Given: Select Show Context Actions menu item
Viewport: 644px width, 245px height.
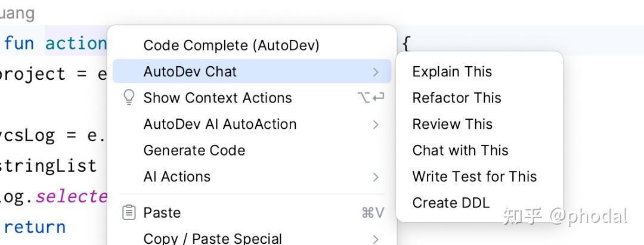Looking at the screenshot, I should coord(252,98).
